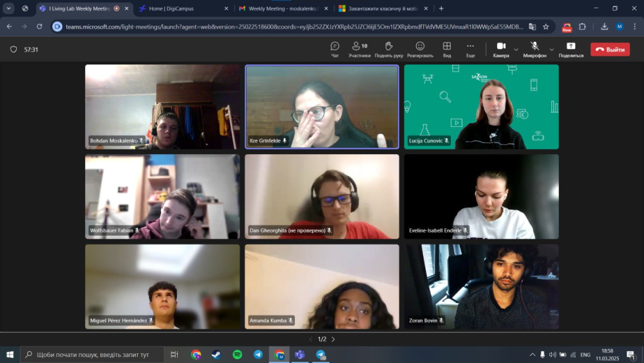Open the browser downloads icon

(x=604, y=26)
